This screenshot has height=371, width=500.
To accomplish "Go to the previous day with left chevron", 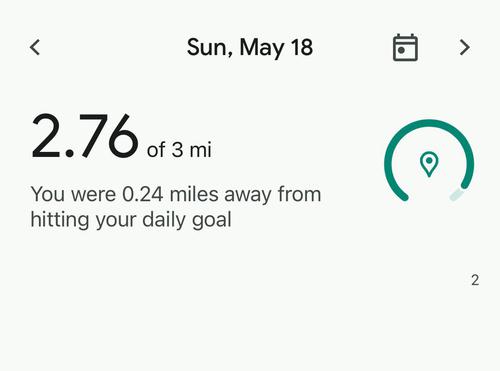I will pyautogui.click(x=35, y=47).
